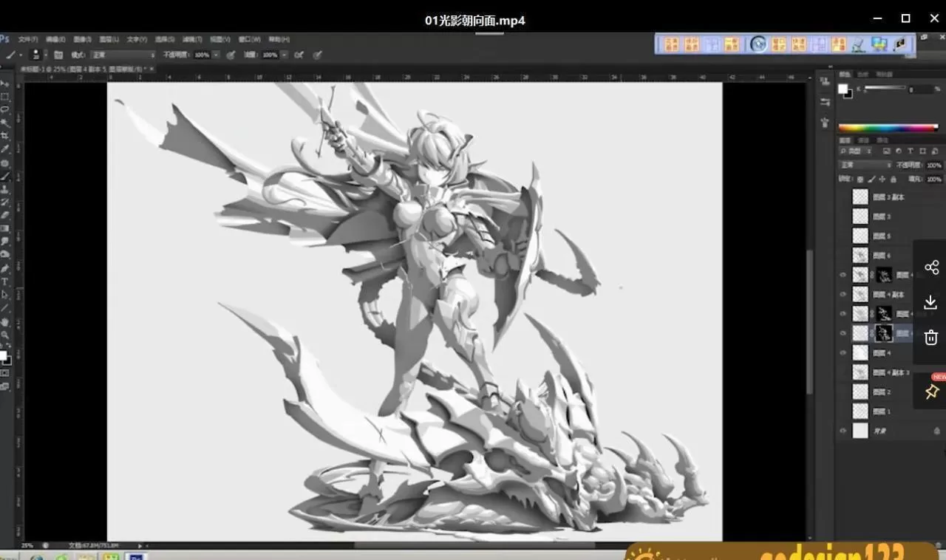Screen dimensions: 946x560
Task: Expand the brush opacity dropdown arrow
Action: [216, 55]
